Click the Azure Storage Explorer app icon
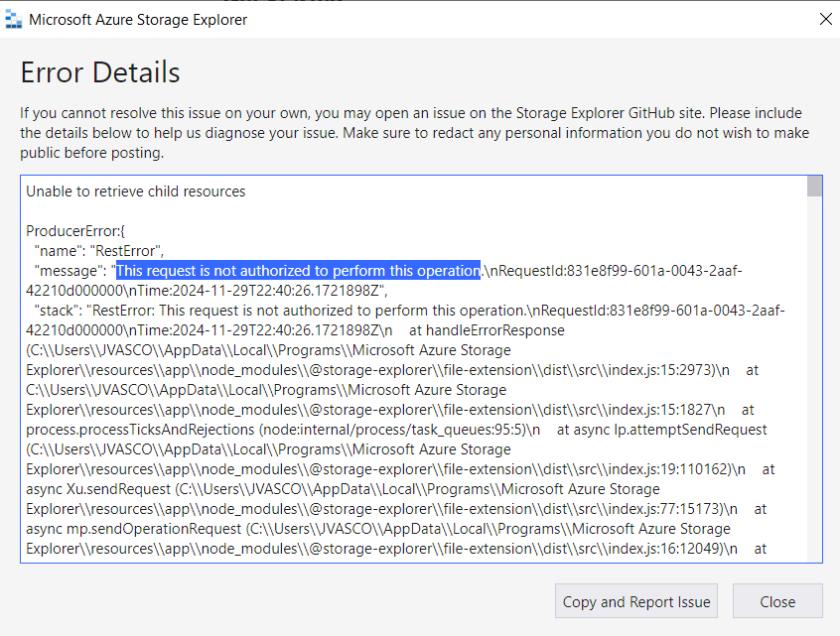 13,20
